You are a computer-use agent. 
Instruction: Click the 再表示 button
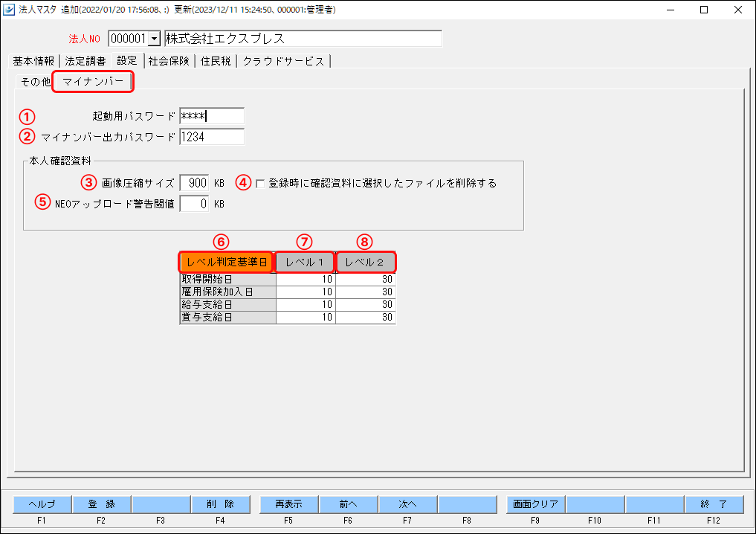(289, 504)
